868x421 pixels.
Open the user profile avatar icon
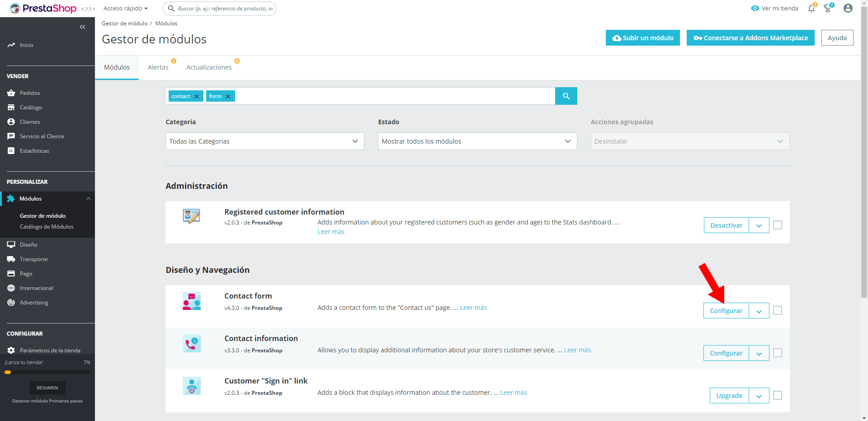(x=848, y=8)
